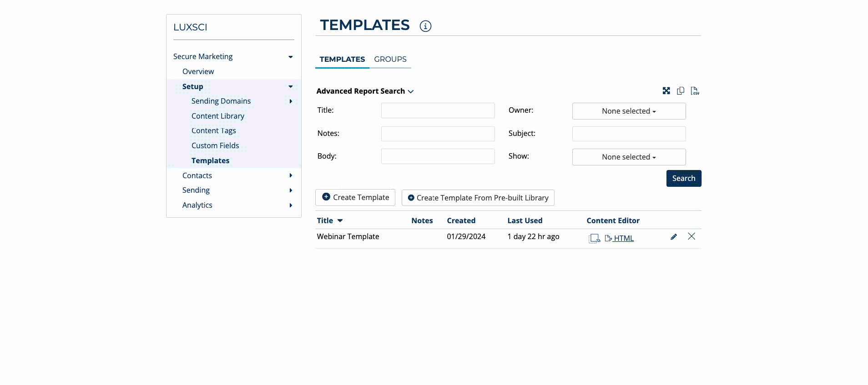The image size is (868, 385).
Task: Click the Create Template button
Action: 355,198
